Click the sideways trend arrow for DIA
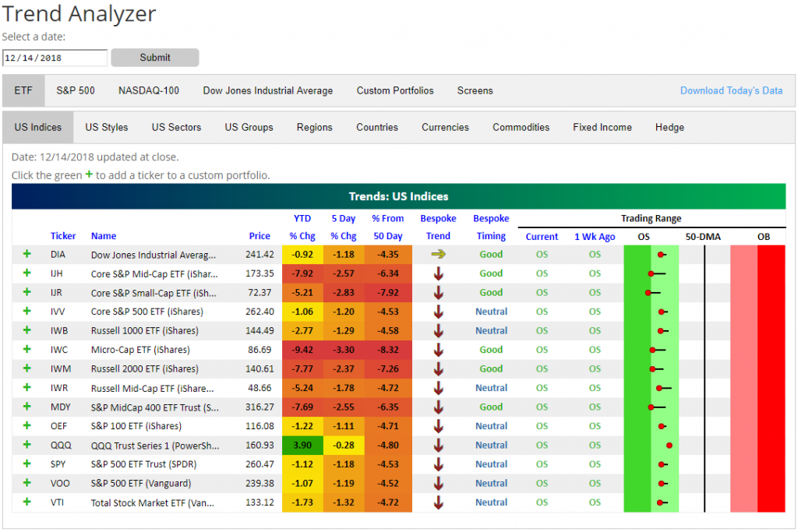 [x=438, y=254]
